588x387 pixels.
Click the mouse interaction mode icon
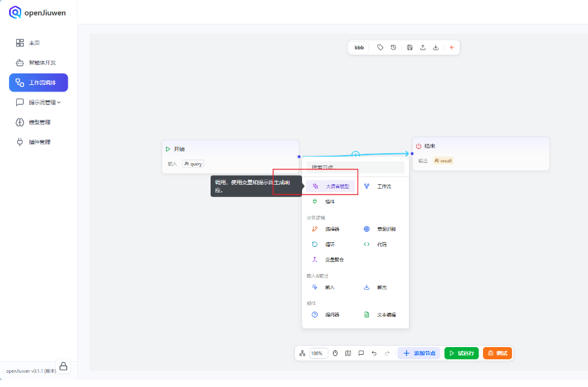point(336,354)
